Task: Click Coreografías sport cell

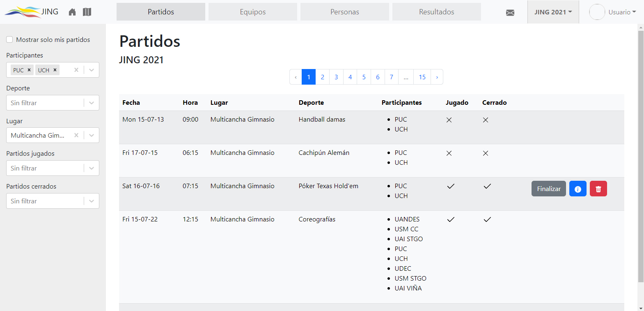Action: tap(317, 219)
